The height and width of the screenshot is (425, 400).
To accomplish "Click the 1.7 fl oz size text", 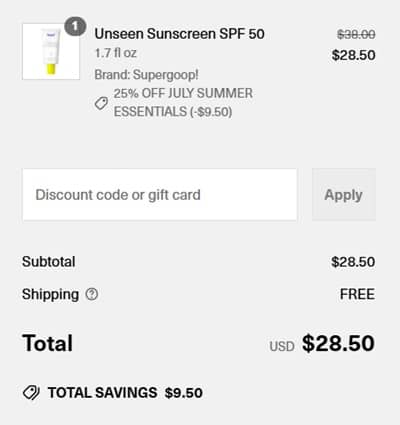I will 116,53.
